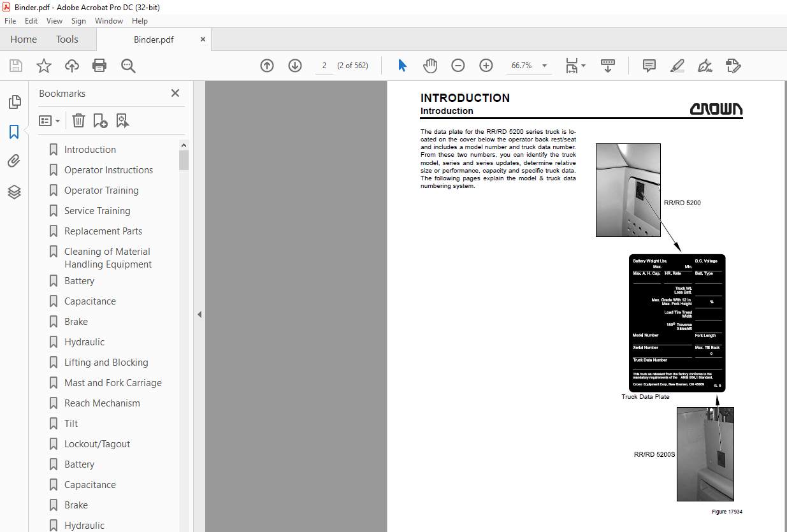The height and width of the screenshot is (532, 787).
Task: Collapse the navigation pane with left arrow
Action: pyautogui.click(x=199, y=314)
